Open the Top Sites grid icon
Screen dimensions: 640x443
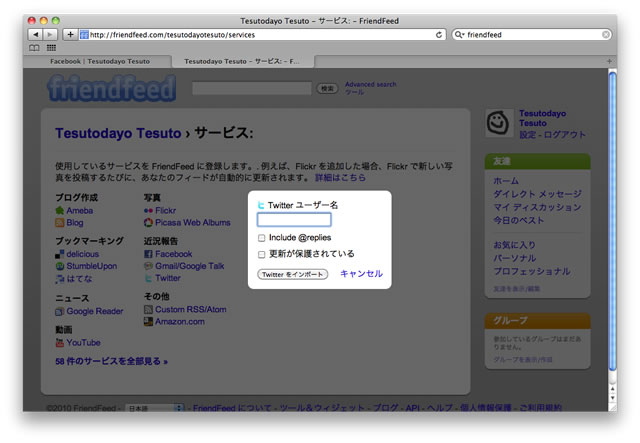[51, 48]
